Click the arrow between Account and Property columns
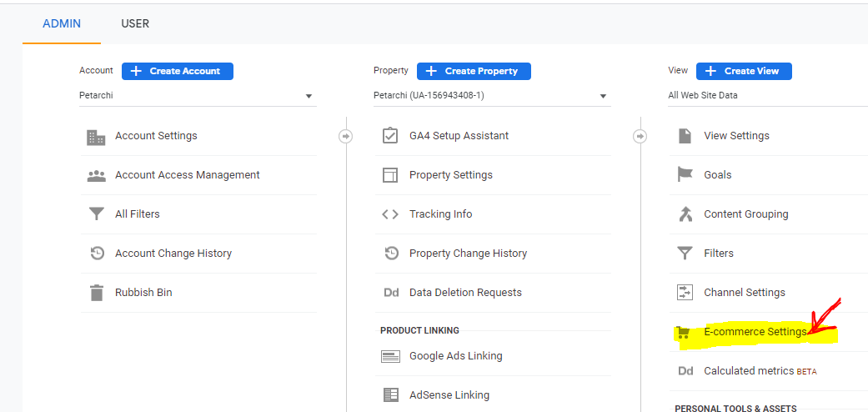The height and width of the screenshot is (412, 868). click(346, 137)
